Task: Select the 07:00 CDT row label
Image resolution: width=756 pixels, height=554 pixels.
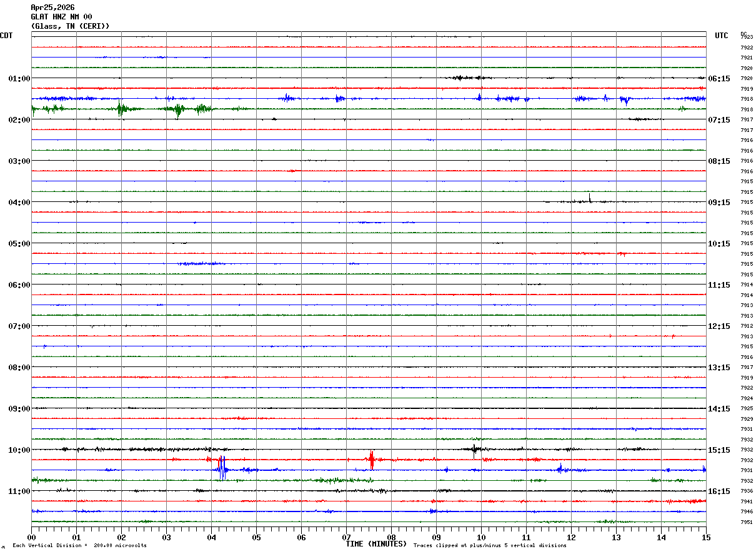Action: (x=19, y=326)
